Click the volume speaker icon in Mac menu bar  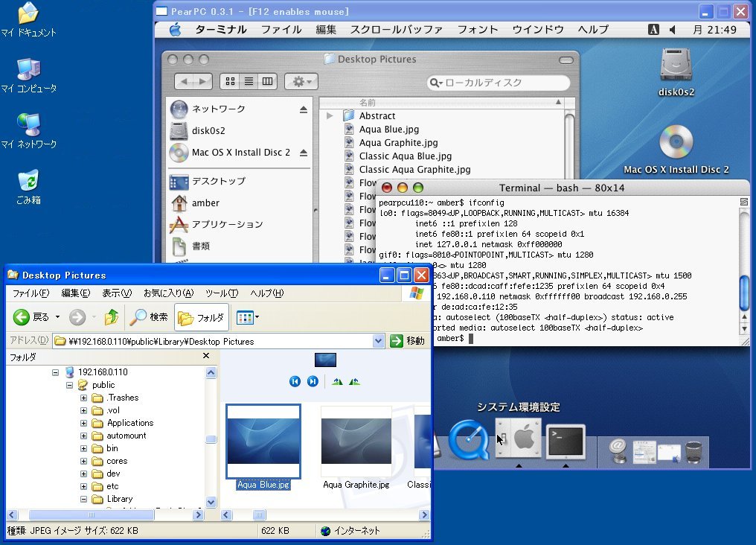(x=673, y=30)
